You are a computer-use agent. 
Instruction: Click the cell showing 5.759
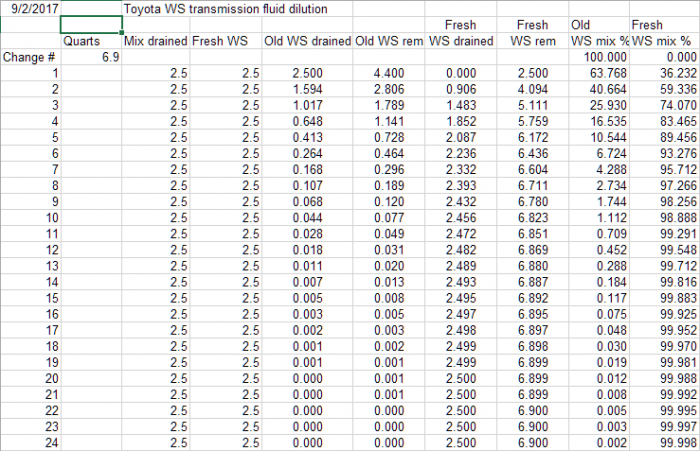pos(530,121)
